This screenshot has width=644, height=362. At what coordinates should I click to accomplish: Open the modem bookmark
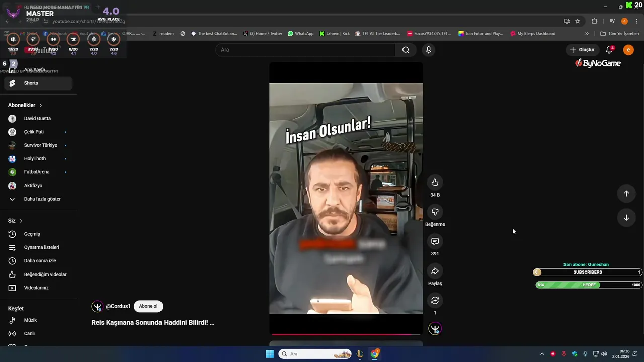click(x=163, y=34)
